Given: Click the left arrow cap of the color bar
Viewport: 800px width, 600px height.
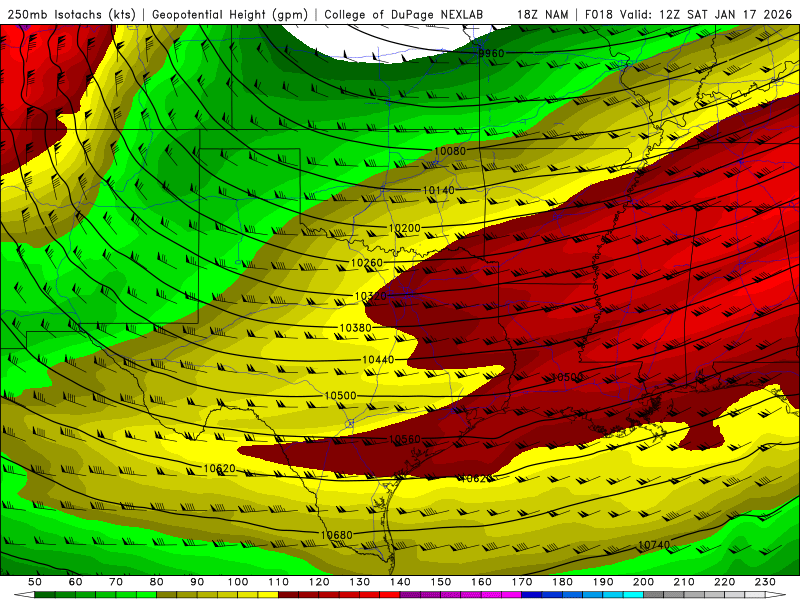Looking at the screenshot, I should tap(24, 595).
